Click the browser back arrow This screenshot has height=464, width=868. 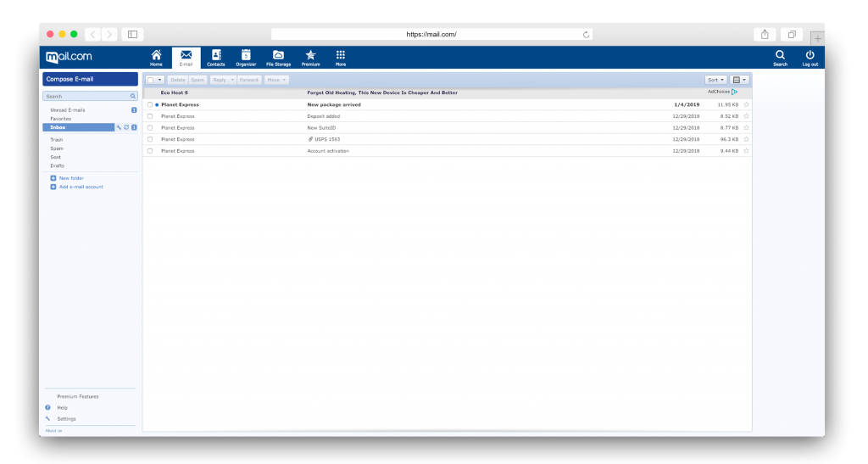pos(93,34)
